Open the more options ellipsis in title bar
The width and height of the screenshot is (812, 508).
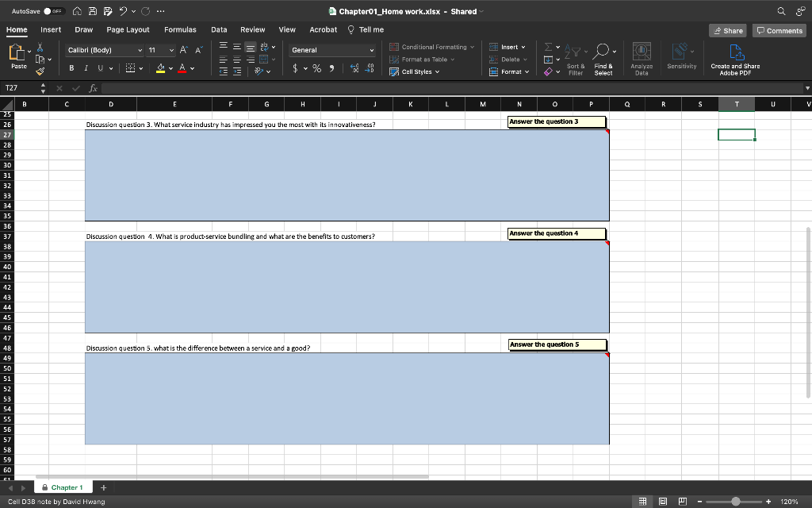tap(160, 11)
